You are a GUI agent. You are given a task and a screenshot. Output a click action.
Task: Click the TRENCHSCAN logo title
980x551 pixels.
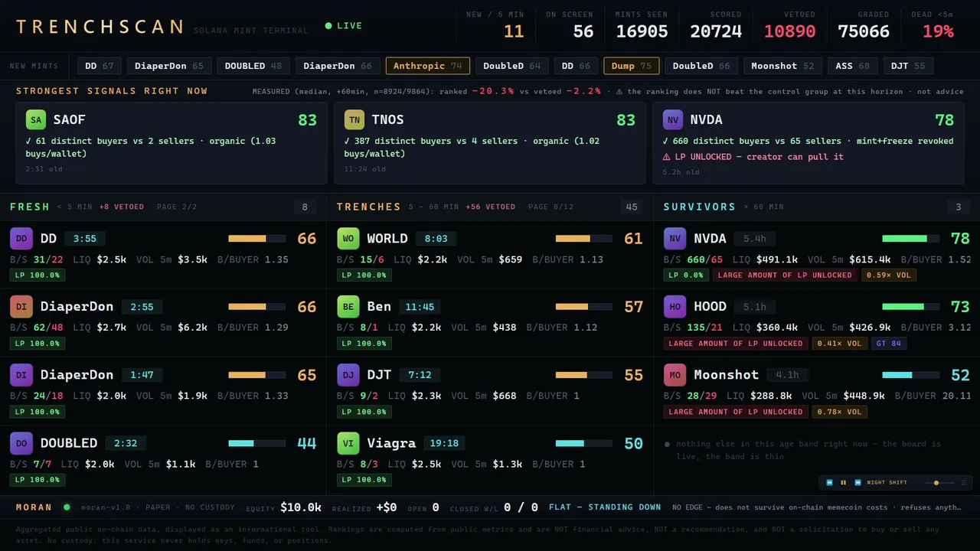[100, 27]
